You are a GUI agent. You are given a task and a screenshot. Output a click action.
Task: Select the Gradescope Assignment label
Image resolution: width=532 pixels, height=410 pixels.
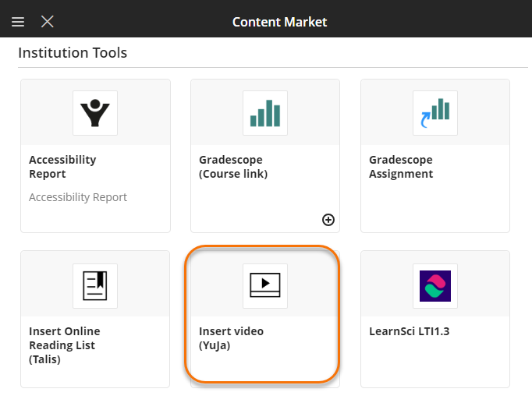[x=401, y=167]
